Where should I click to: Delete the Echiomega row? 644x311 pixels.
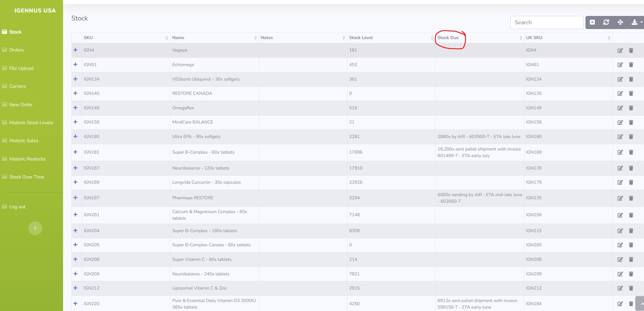(631, 65)
